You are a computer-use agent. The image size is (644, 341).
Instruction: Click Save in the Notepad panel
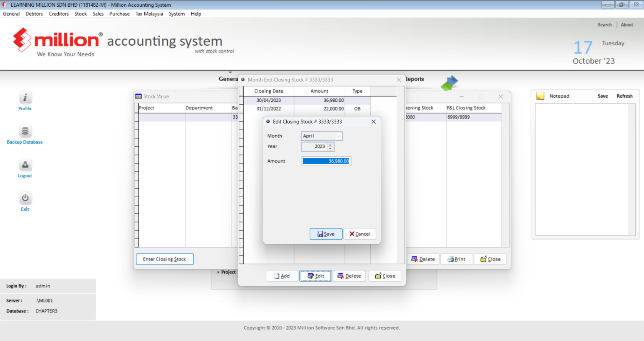(x=603, y=96)
